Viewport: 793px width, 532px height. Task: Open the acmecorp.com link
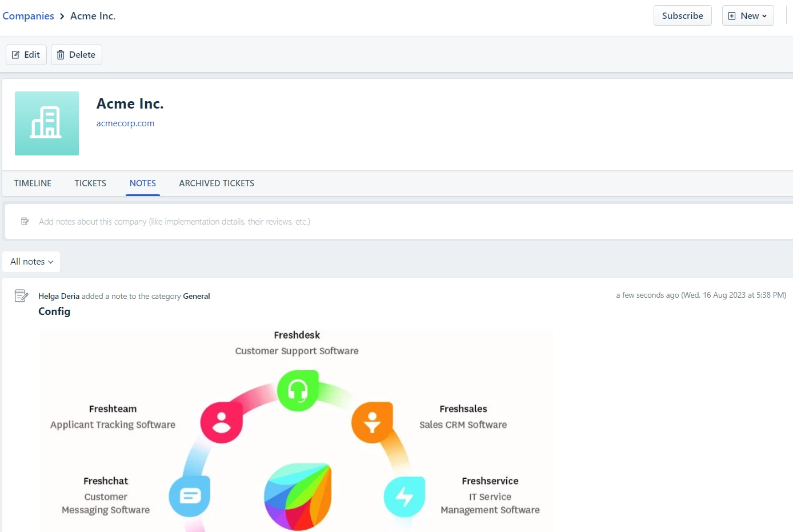click(125, 123)
